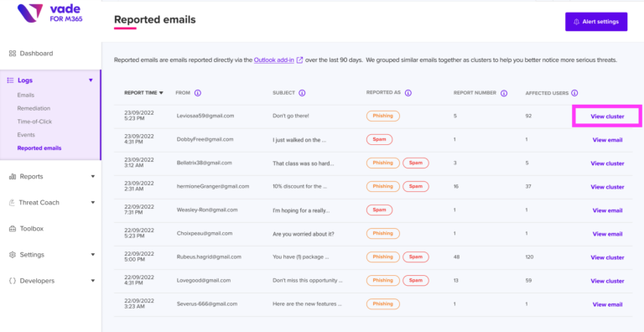Open Time-of-Click under Logs

[34, 122]
